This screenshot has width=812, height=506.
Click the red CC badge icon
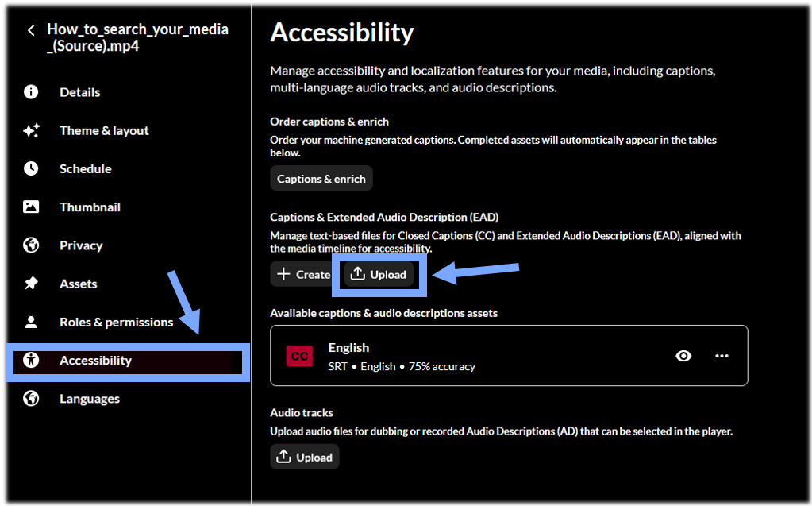(x=299, y=356)
